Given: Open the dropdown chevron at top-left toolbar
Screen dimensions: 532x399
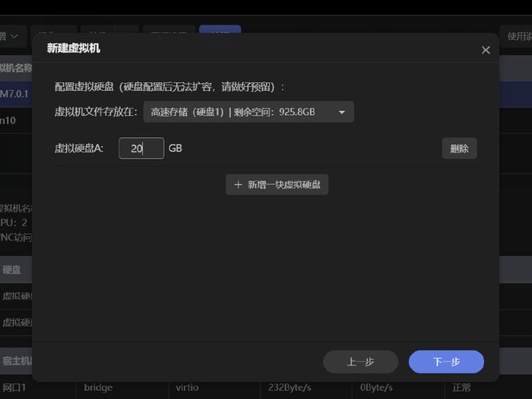Looking at the screenshot, I should click(x=14, y=36).
